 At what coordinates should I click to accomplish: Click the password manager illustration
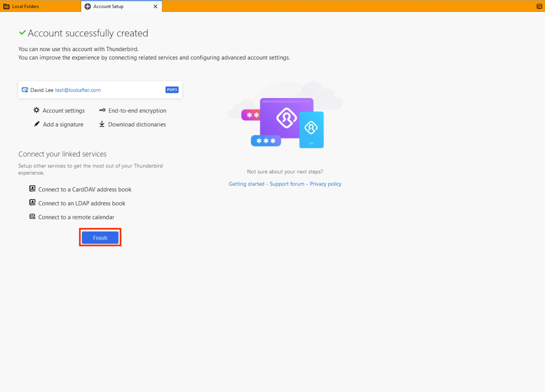click(285, 120)
